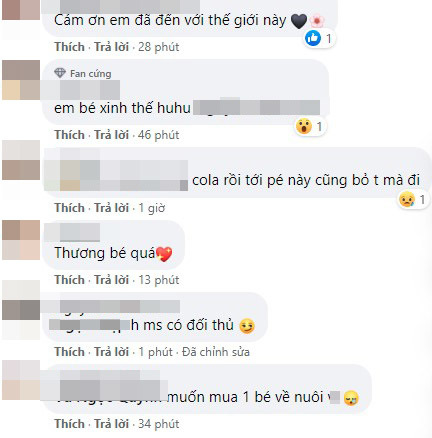
Task: Click Trả lời under the 46 phút comment
Action: pyautogui.click(x=111, y=135)
